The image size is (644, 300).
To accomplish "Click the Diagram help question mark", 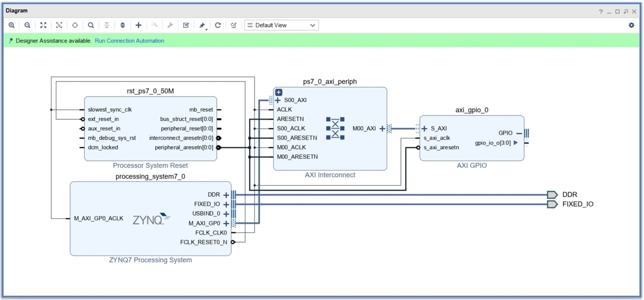I will pos(601,11).
